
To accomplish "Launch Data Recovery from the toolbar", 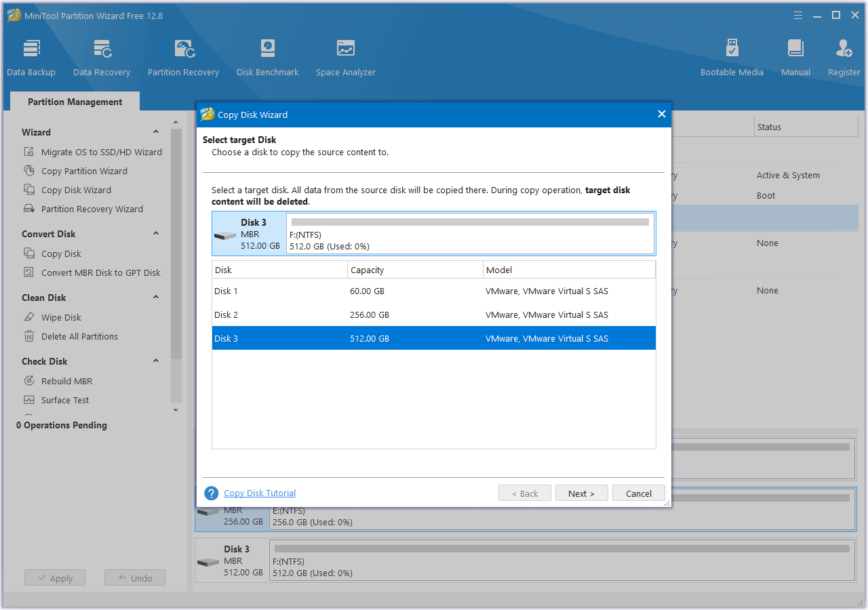I will [102, 58].
